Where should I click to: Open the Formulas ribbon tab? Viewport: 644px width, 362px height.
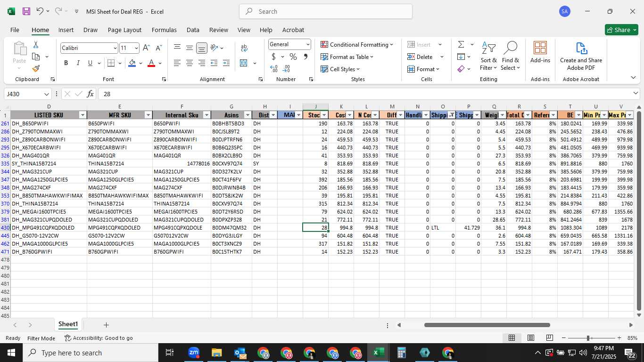coord(164,30)
